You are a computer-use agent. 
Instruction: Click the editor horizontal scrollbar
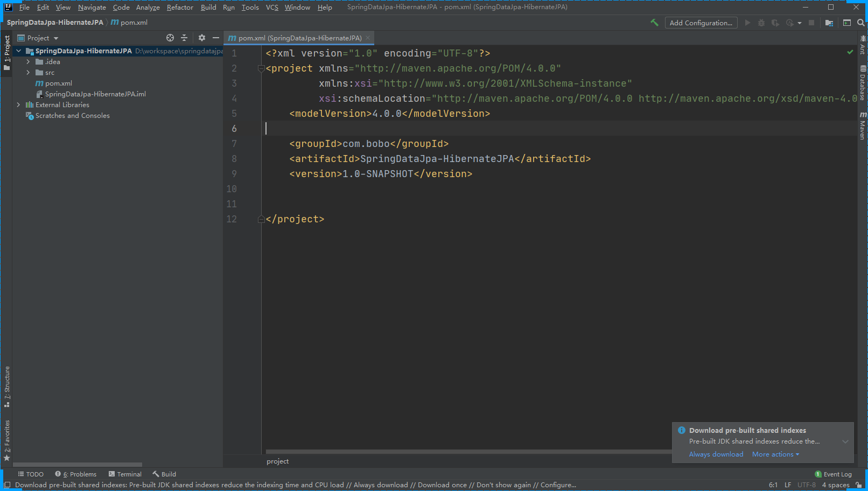tap(468, 452)
